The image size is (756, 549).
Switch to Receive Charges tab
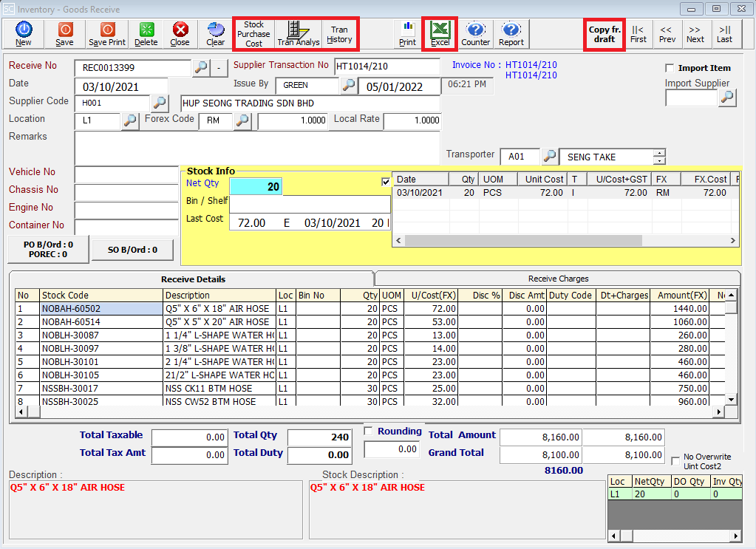(558, 279)
